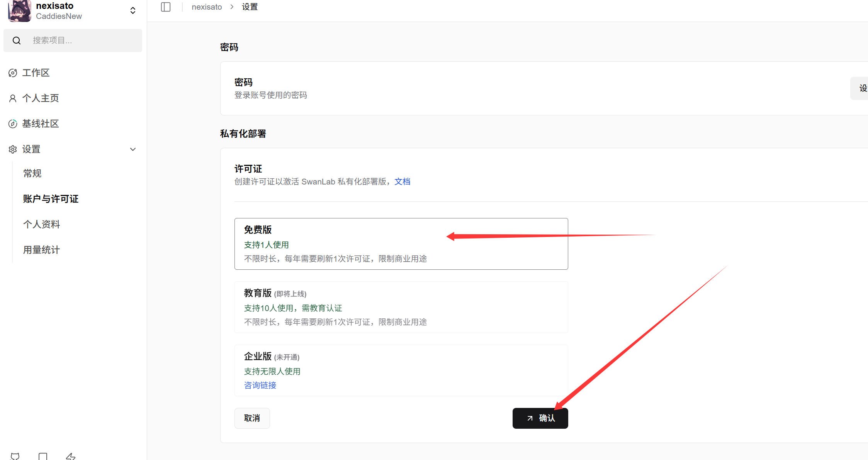Open GitHub icon at sidebar bottom

tap(15, 456)
